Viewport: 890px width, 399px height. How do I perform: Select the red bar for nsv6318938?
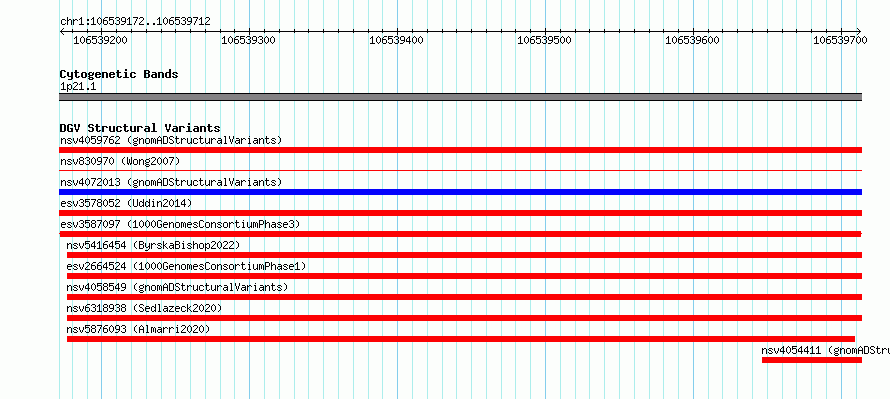[464, 318]
